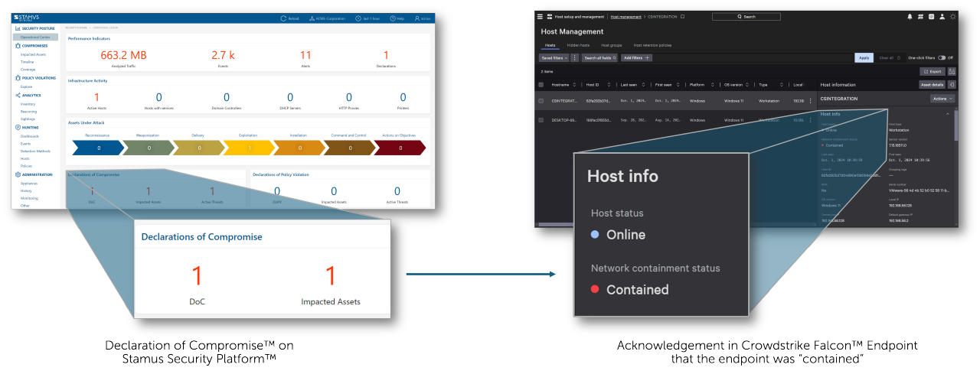Switch to the Hosts tab
This screenshot has width=980, height=374.
(550, 45)
